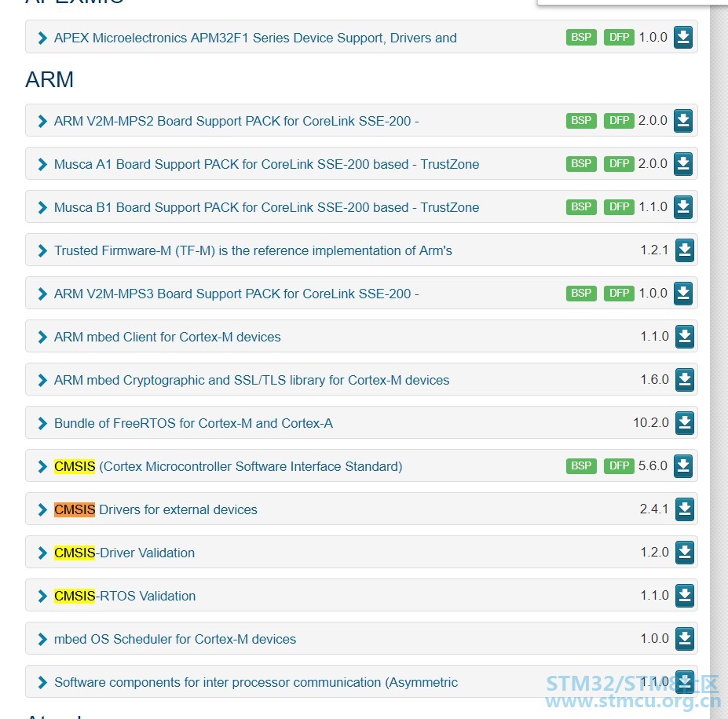
Task: Expand mbed Cryptographic and SSL/TLS entry
Action: [42, 380]
